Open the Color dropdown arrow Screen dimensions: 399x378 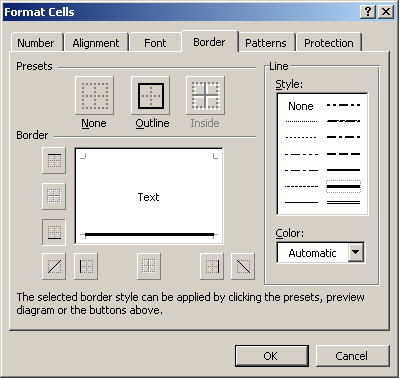(356, 253)
